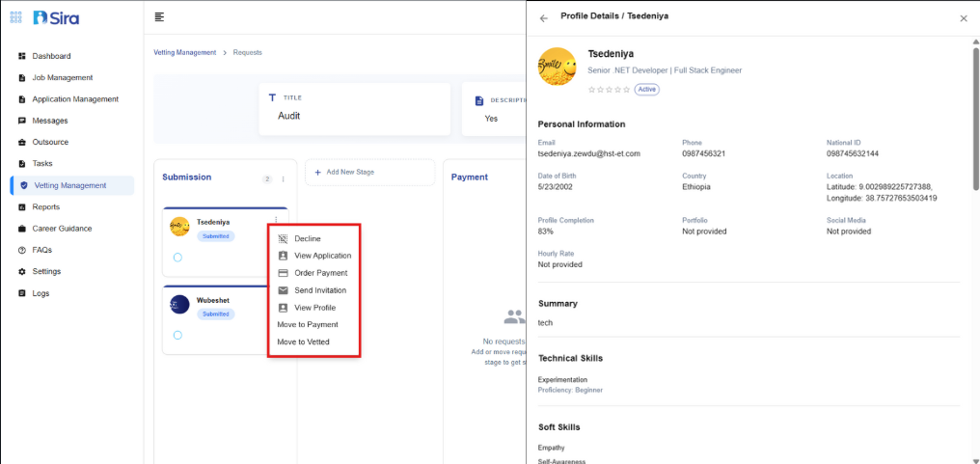The image size is (980, 464).
Task: Open the Messages sidebar icon
Action: coord(22,121)
